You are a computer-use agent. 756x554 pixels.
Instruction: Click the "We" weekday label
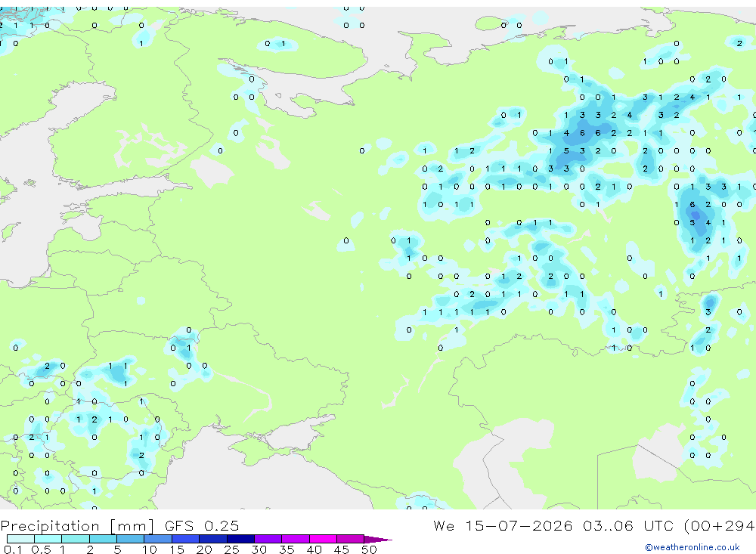coord(444,525)
